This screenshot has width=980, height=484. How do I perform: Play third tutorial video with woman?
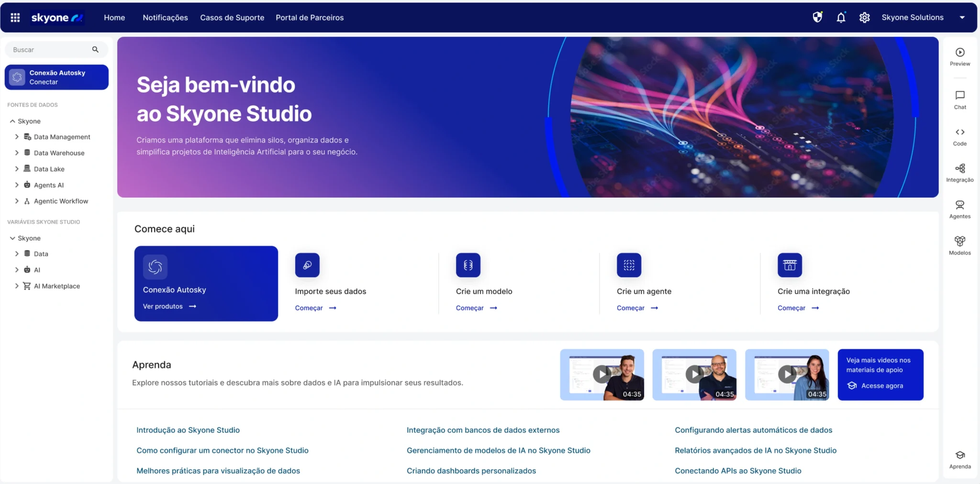(x=787, y=374)
